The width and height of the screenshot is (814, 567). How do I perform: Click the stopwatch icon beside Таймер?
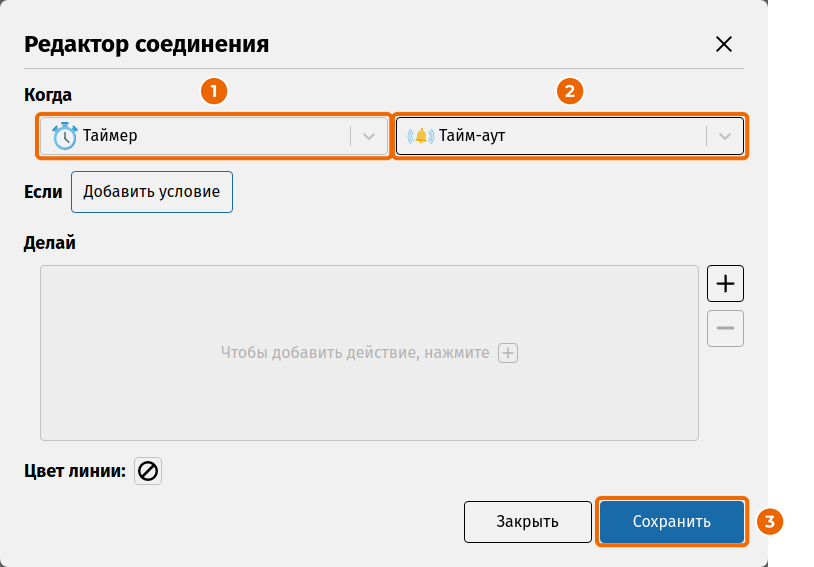pyautogui.click(x=64, y=136)
